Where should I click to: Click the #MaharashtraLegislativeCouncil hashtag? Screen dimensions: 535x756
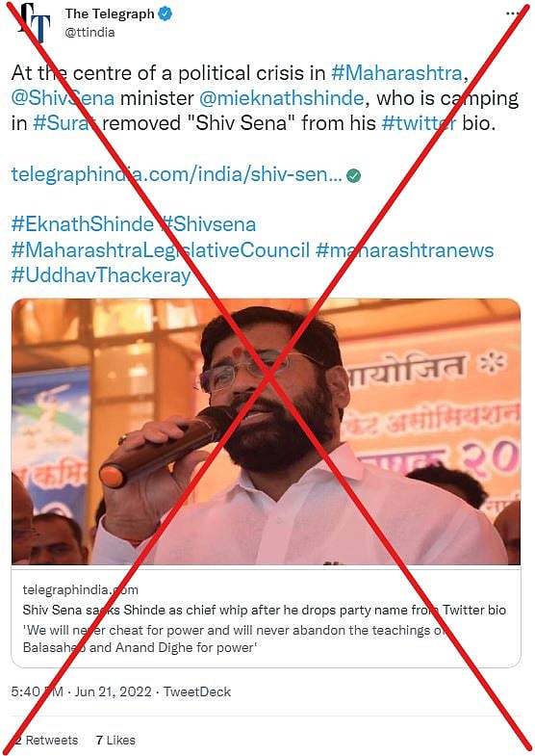[161, 250]
